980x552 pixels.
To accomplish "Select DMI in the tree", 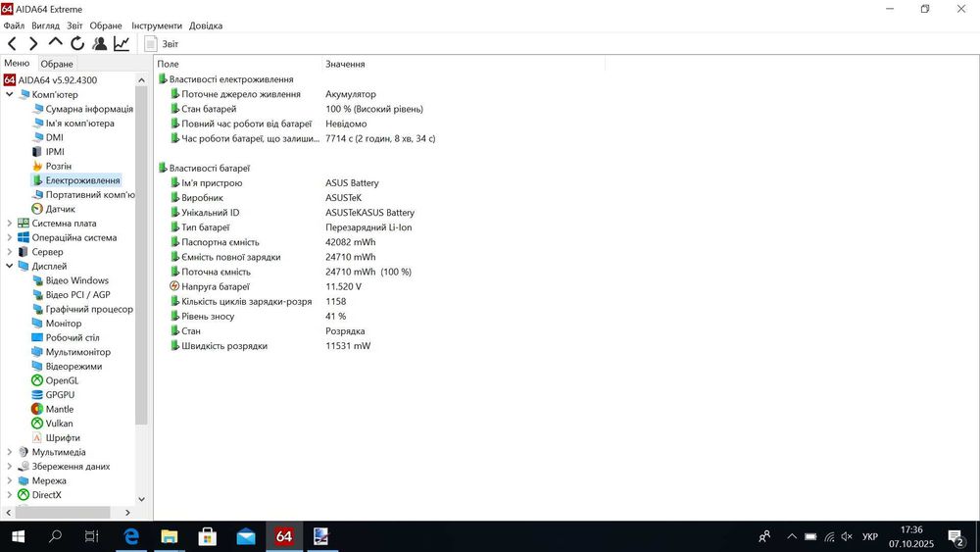I will pyautogui.click(x=47, y=137).
